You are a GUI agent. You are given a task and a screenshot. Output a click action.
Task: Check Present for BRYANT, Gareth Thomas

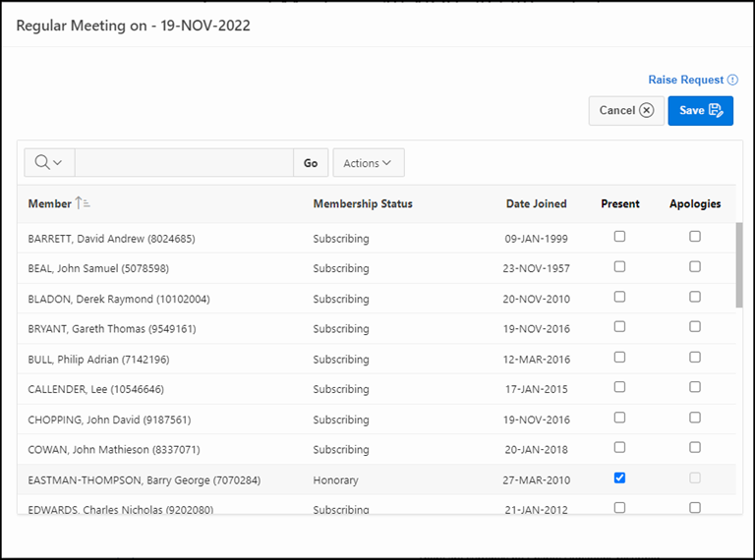pyautogui.click(x=619, y=327)
